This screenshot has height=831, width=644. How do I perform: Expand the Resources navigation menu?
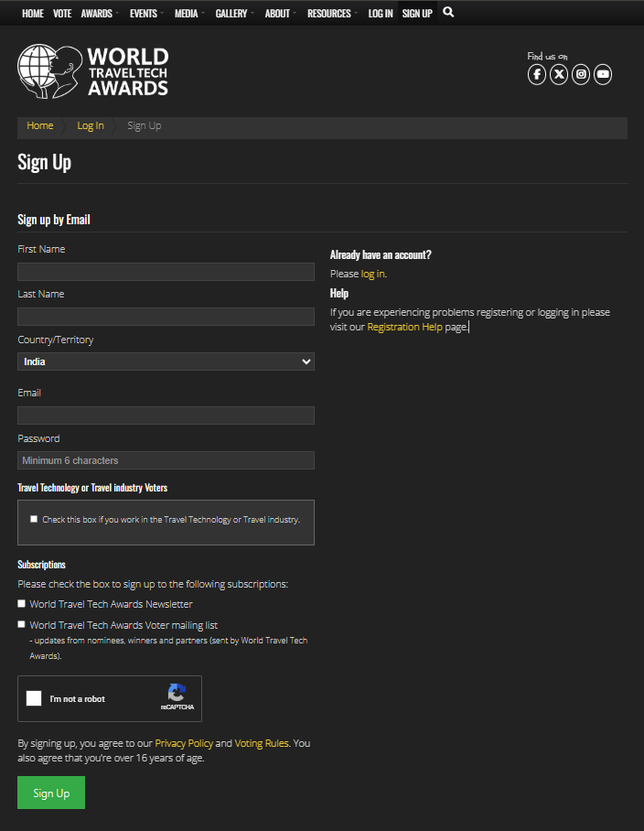[332, 13]
